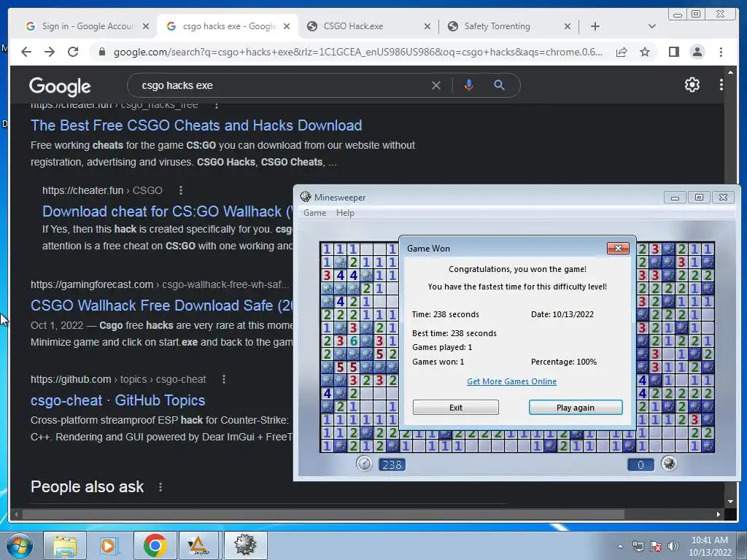Close the Safety Torrenting tab
This screenshot has width=747, height=560.
[x=568, y=26]
